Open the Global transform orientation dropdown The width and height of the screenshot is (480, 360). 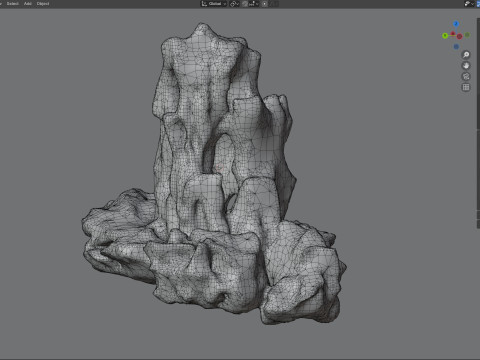point(214,4)
